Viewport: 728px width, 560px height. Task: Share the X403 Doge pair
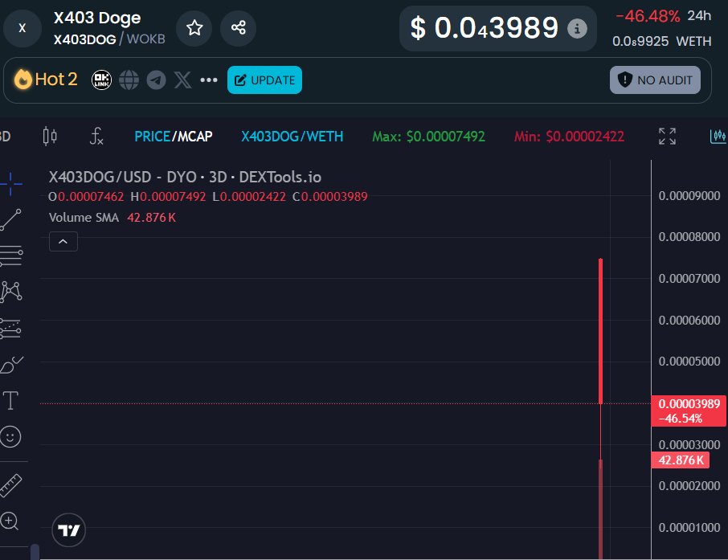coord(238,28)
